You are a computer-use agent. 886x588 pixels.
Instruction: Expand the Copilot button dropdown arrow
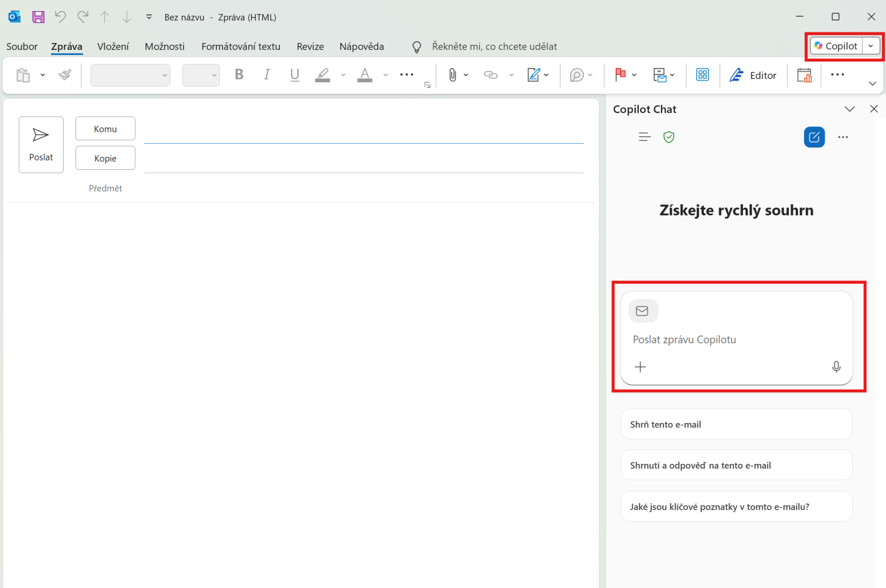pos(871,46)
